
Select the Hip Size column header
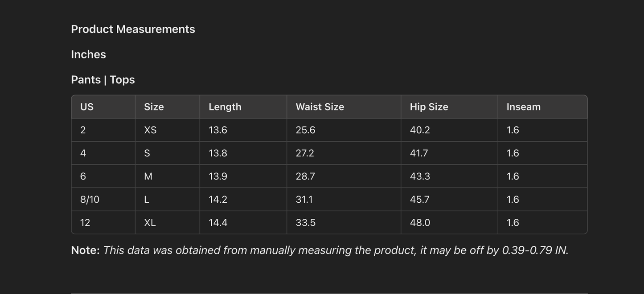pos(429,107)
